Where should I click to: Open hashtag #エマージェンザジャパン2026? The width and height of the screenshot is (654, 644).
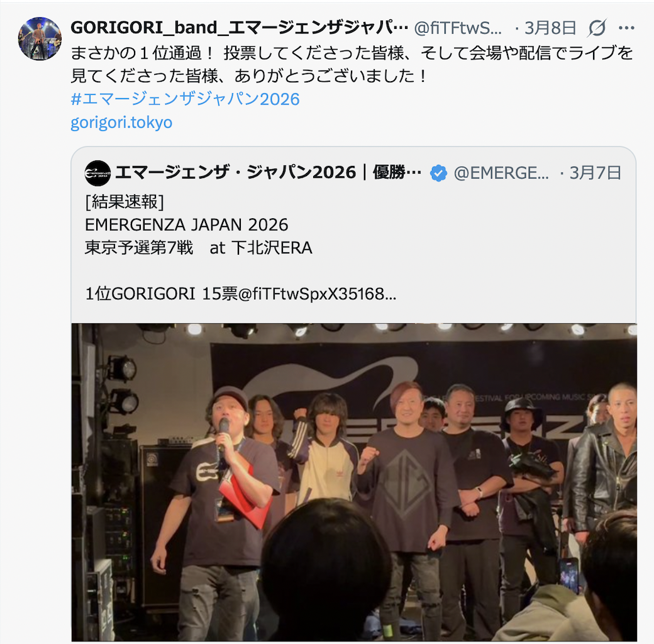coord(185,99)
